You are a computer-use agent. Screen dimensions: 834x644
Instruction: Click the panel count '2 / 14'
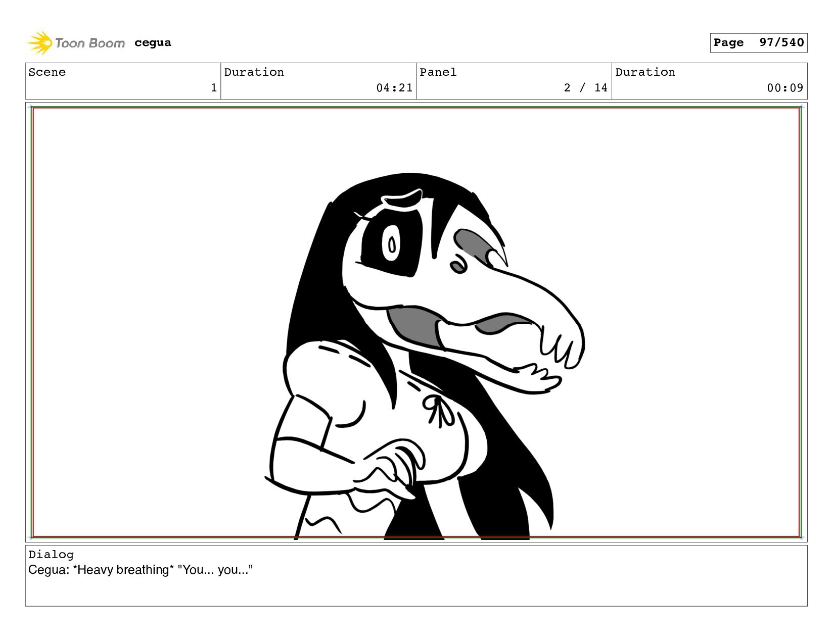(585, 88)
